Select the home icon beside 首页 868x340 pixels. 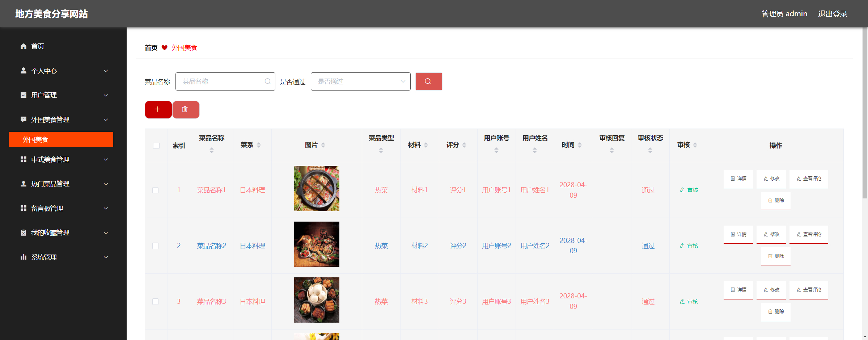pos(23,46)
